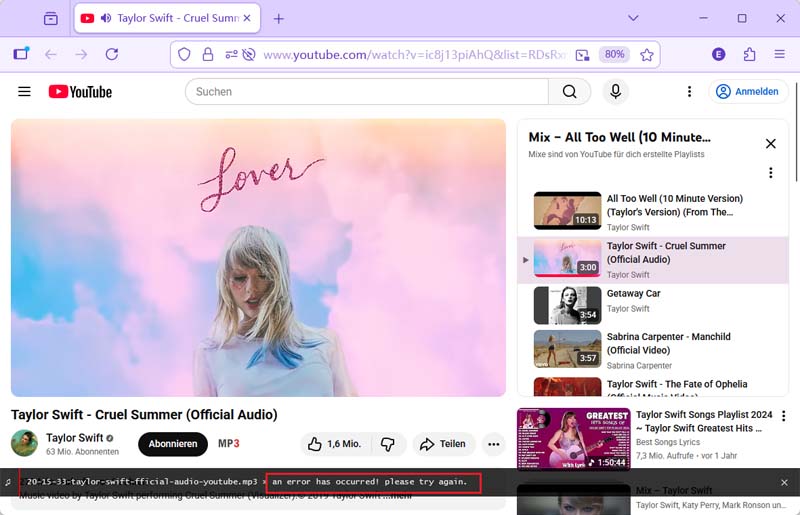Click the video title Cruel Summer (Official Audio)
Viewport: 800px width, 515px height.
click(x=144, y=414)
